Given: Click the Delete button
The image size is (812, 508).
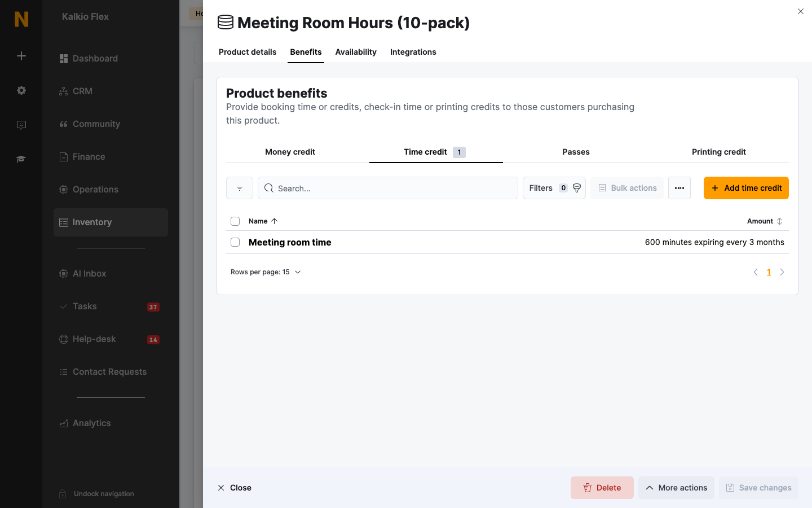Looking at the screenshot, I should [x=602, y=488].
